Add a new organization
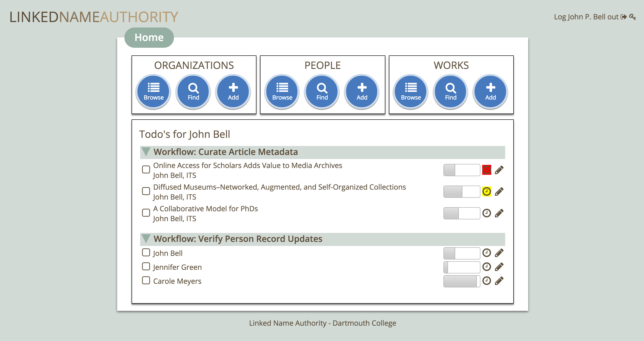 pyautogui.click(x=233, y=91)
